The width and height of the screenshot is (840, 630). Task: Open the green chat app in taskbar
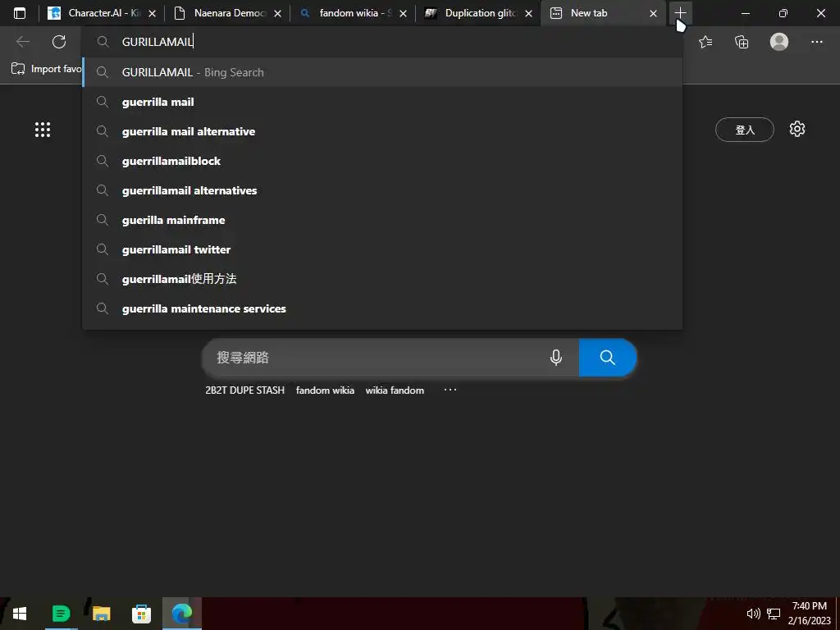tap(61, 614)
